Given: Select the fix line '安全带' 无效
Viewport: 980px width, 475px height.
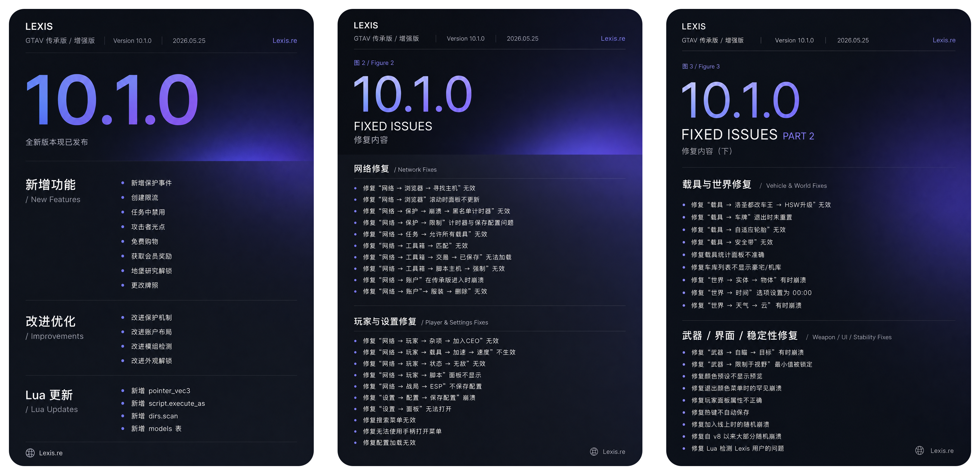Looking at the screenshot, I should (732, 242).
